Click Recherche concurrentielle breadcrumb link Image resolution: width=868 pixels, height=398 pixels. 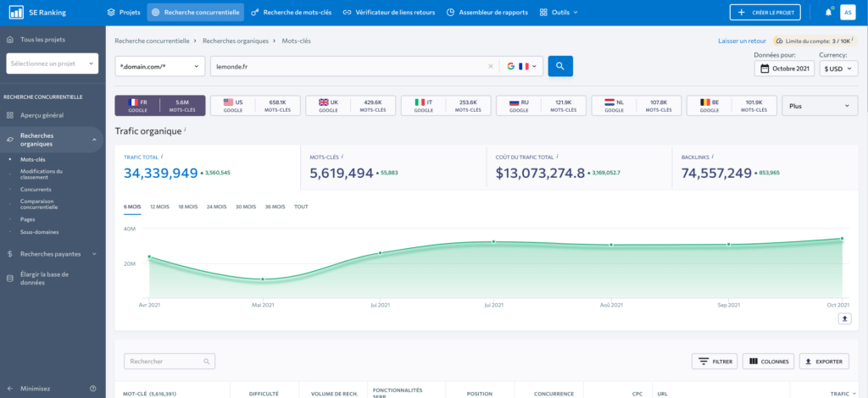click(153, 41)
